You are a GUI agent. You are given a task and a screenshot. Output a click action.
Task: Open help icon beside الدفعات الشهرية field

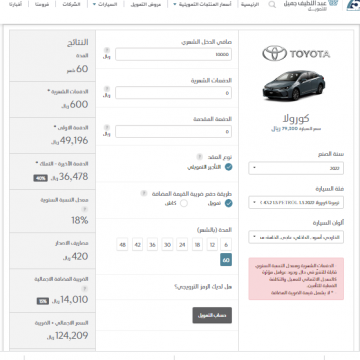point(107,89)
